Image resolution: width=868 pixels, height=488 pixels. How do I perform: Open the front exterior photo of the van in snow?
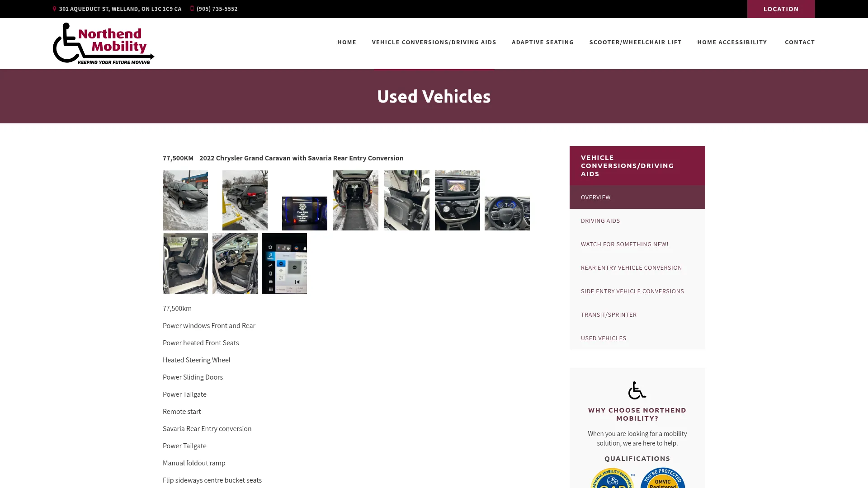pyautogui.click(x=185, y=200)
